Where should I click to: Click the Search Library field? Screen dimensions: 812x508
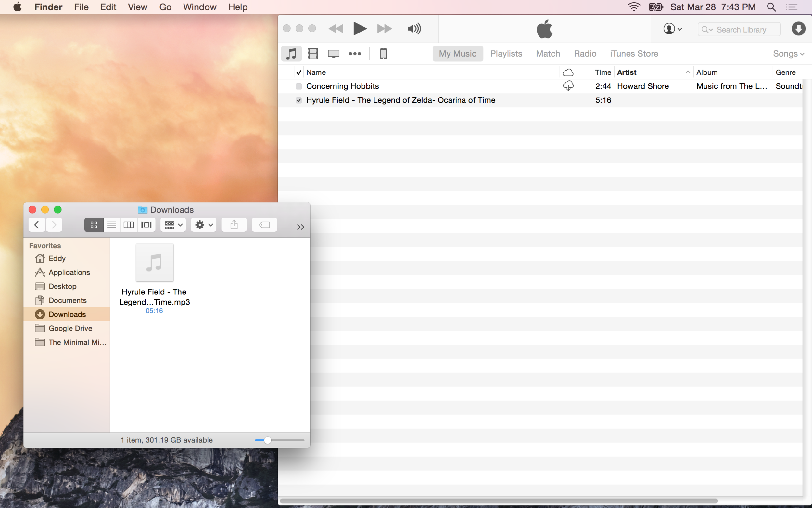[739, 30]
